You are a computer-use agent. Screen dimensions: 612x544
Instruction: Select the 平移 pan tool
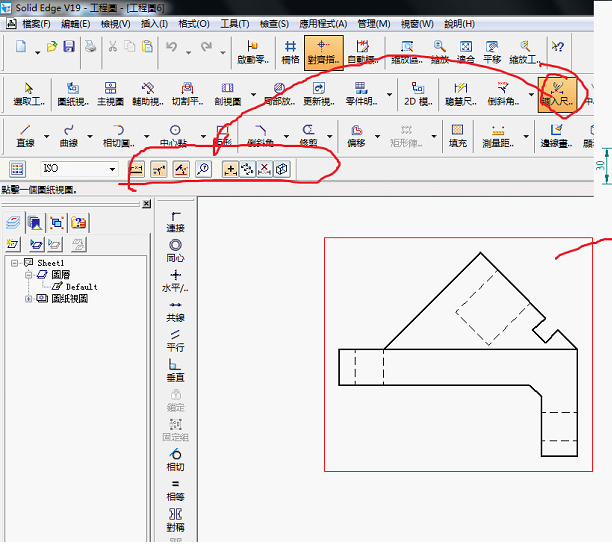tap(492, 53)
